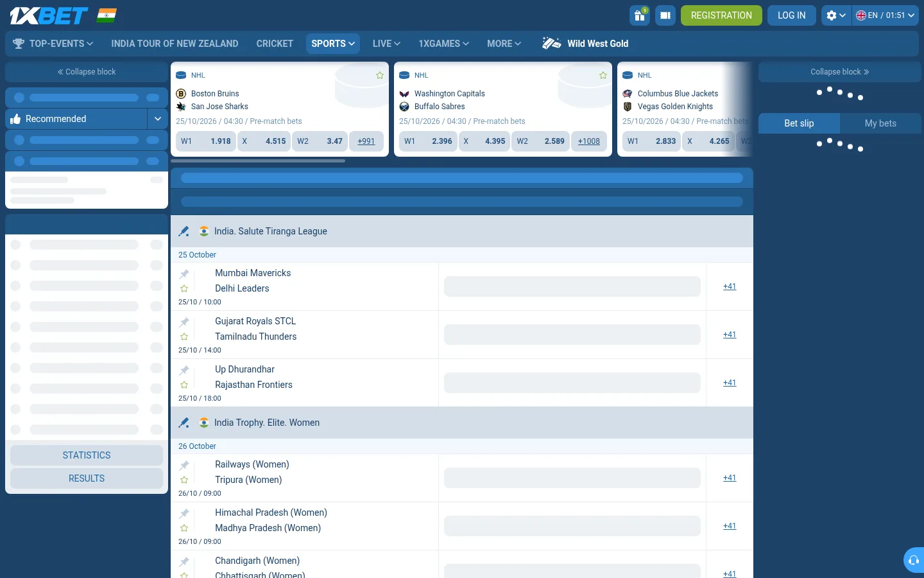The width and height of the screenshot is (924, 578).
Task: Open the settings gear dropdown
Action: pos(836,15)
